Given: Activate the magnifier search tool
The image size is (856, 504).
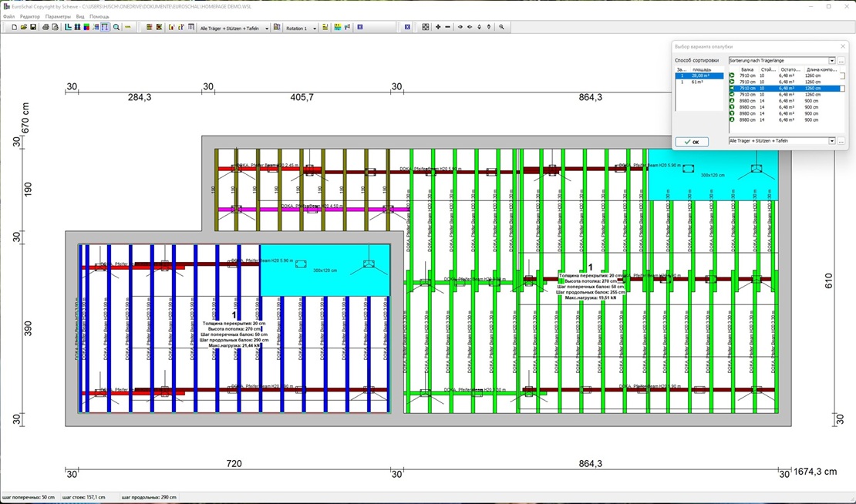Looking at the screenshot, I should [116, 27].
